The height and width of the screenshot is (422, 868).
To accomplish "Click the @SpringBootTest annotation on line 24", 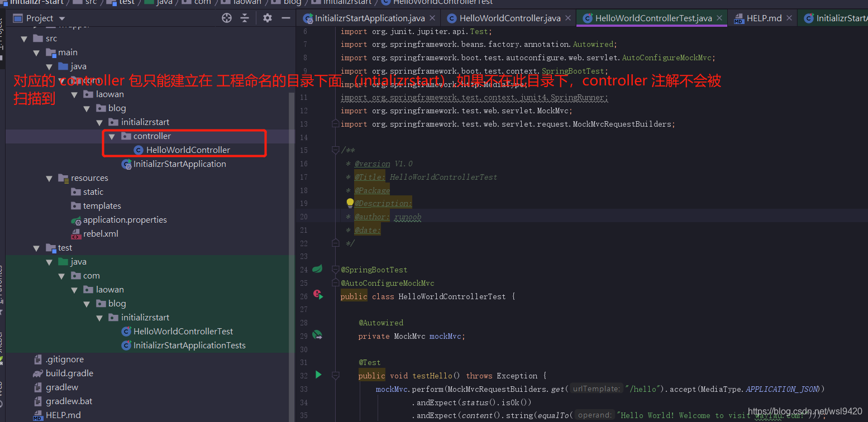I will (374, 270).
